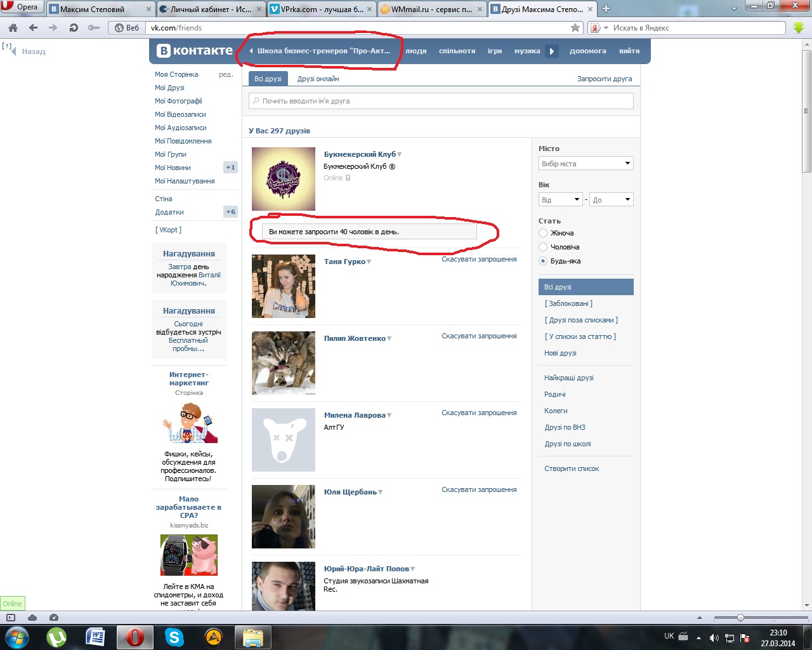Open password manager key icon
Image resolution: width=812 pixels, height=650 pixels.
[x=94, y=28]
